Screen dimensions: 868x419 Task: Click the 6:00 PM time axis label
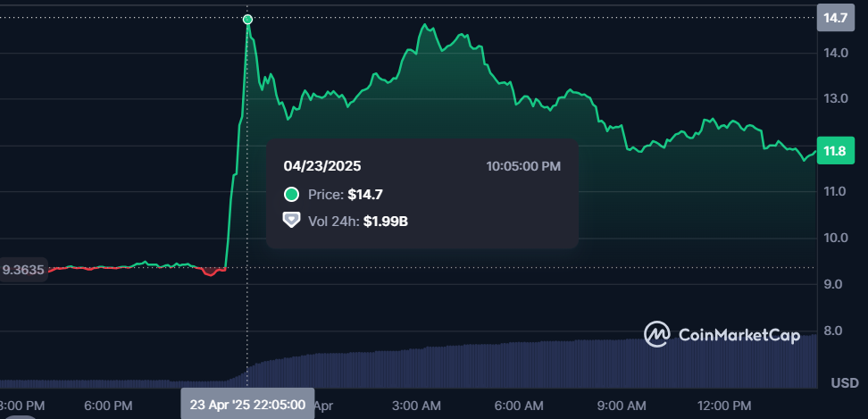[109, 405]
